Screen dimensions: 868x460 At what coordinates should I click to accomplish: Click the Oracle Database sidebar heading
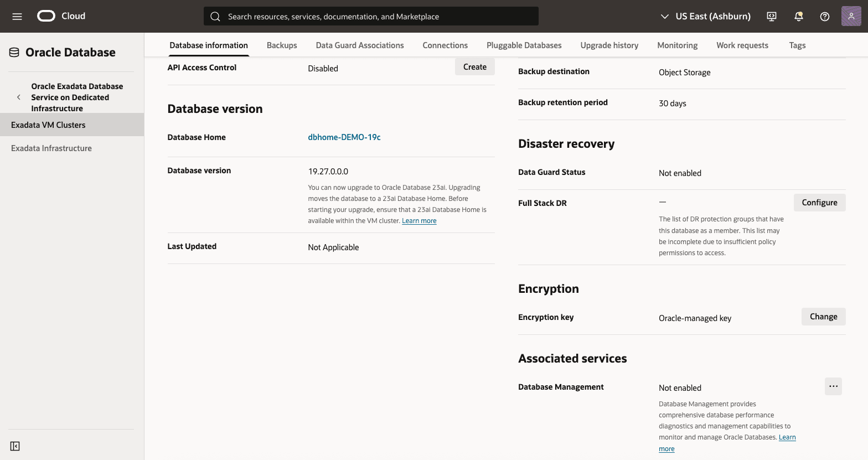[70, 53]
